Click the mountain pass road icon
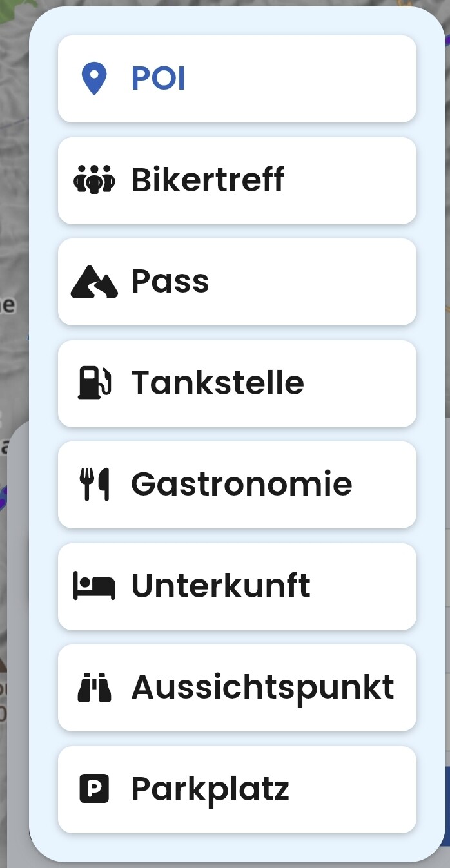The width and height of the screenshot is (450, 868). [x=94, y=282]
